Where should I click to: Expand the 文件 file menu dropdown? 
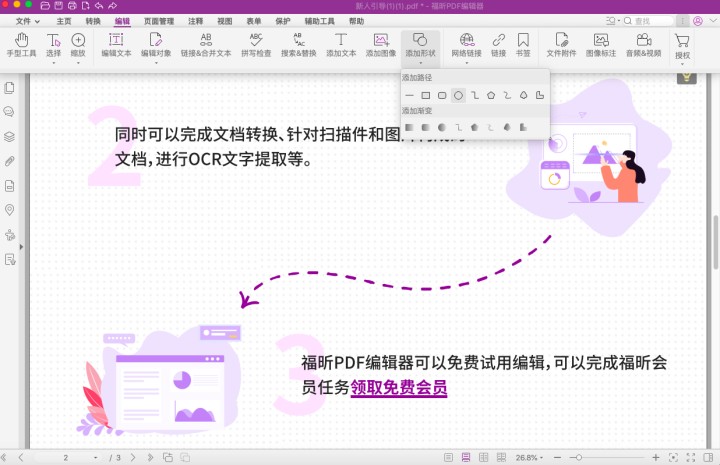point(28,21)
